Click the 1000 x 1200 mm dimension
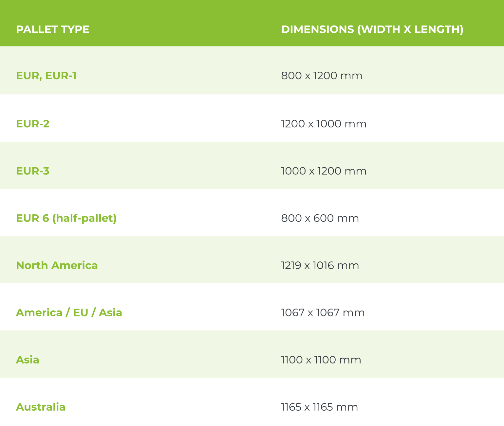This screenshot has width=504, height=426. 324,171
